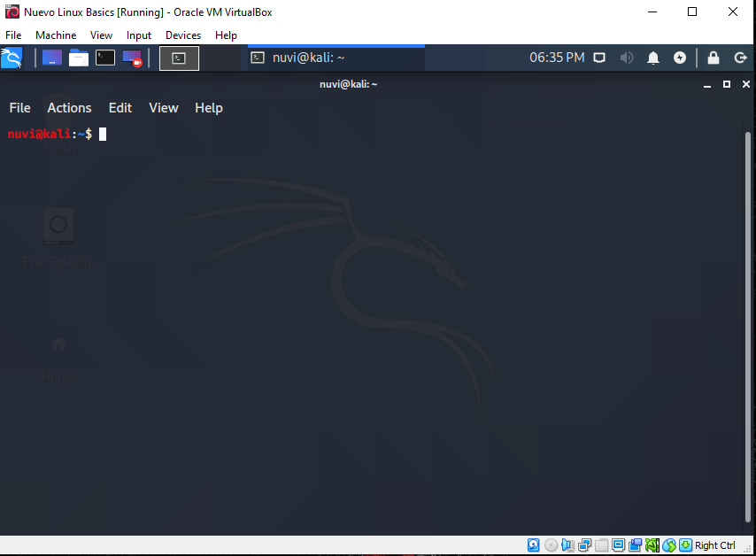This screenshot has width=756, height=556.
Task: Click the USB icon in VirtualBox status bar
Action: click(600, 544)
